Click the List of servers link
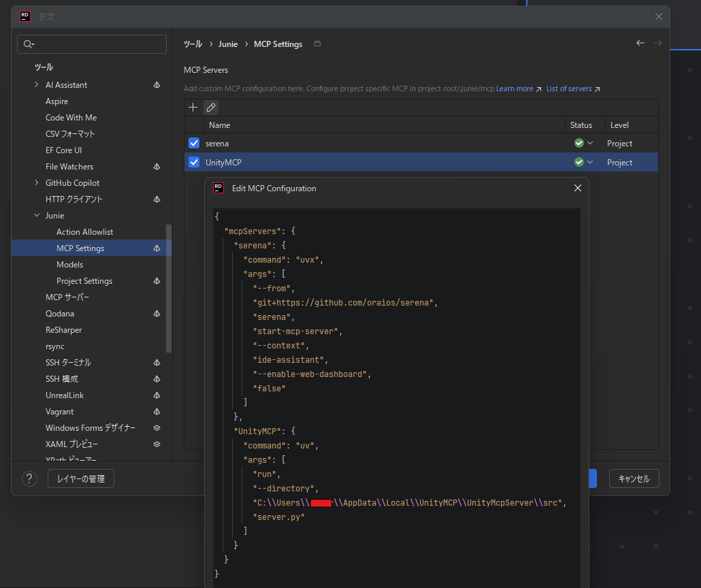This screenshot has width=701, height=588. [x=569, y=89]
